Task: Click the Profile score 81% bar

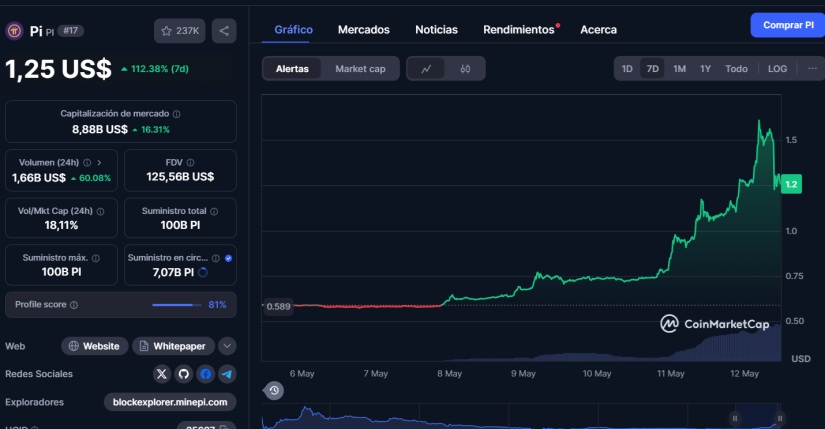Action: coord(177,305)
